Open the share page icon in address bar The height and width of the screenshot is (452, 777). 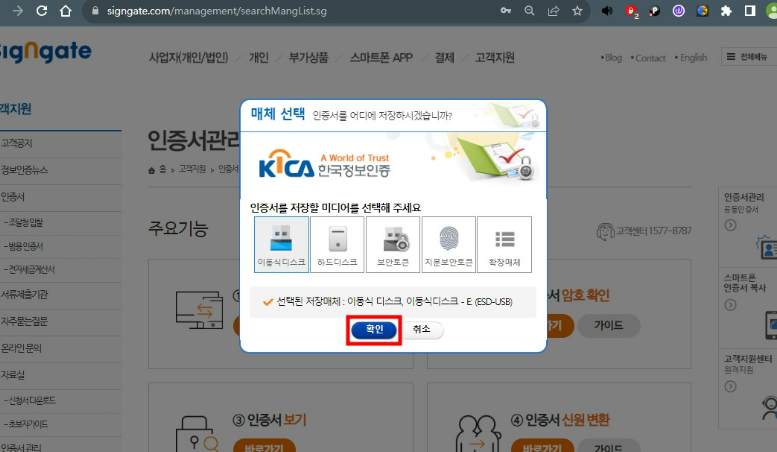point(554,10)
